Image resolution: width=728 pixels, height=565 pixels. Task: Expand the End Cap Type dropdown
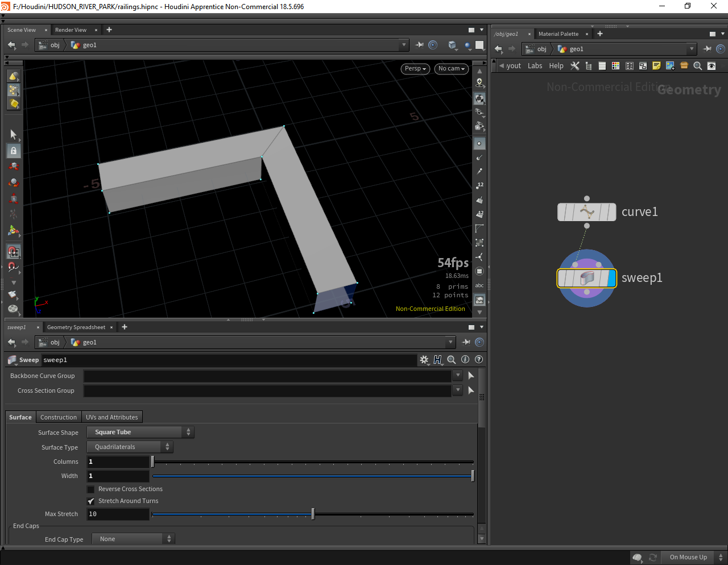133,539
